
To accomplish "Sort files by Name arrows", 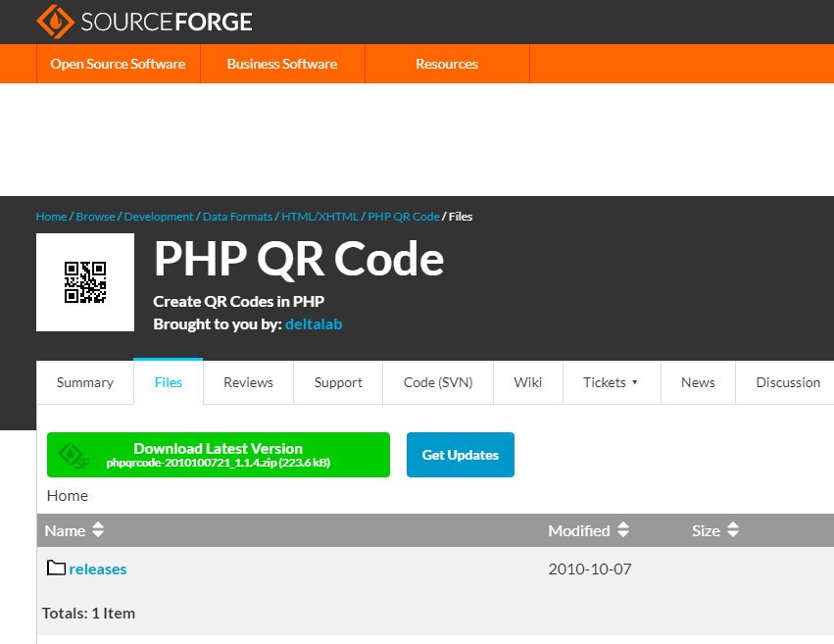I will coord(98,529).
